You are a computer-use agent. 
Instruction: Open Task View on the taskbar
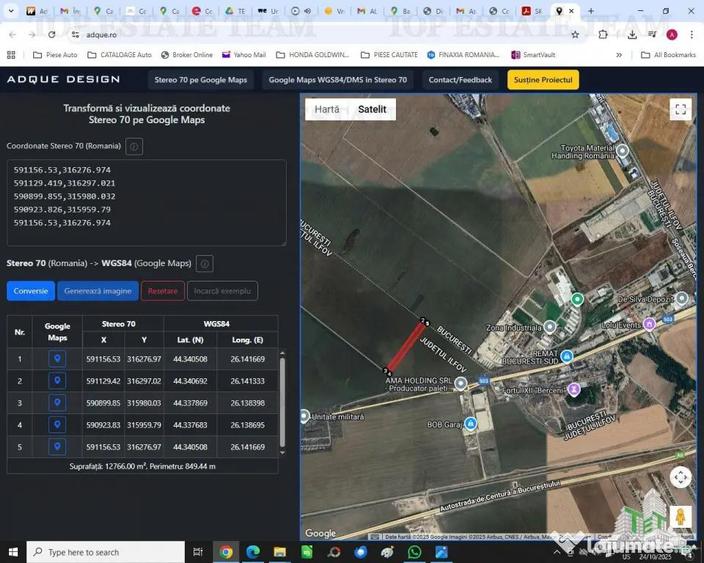198,552
